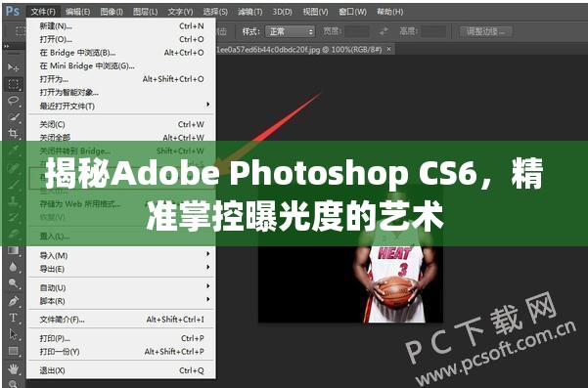Viewport: 588px width, 388px height.
Task: Select the Dodge tool
Action: [x=13, y=283]
